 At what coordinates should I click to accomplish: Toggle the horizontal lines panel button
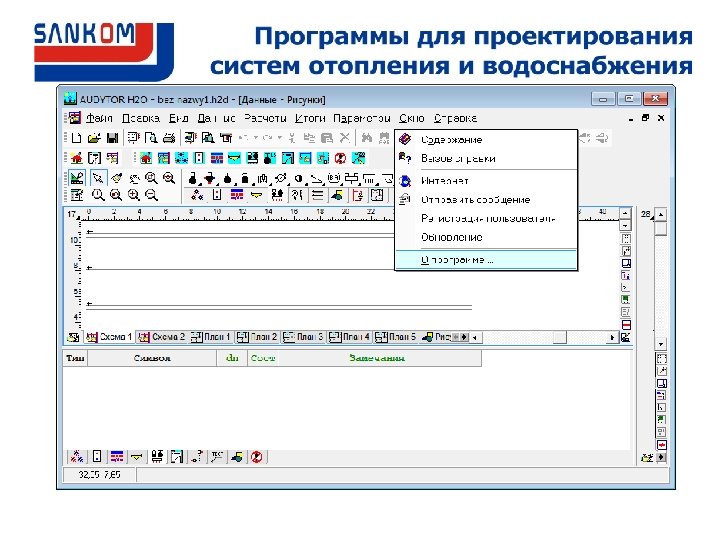(x=317, y=195)
